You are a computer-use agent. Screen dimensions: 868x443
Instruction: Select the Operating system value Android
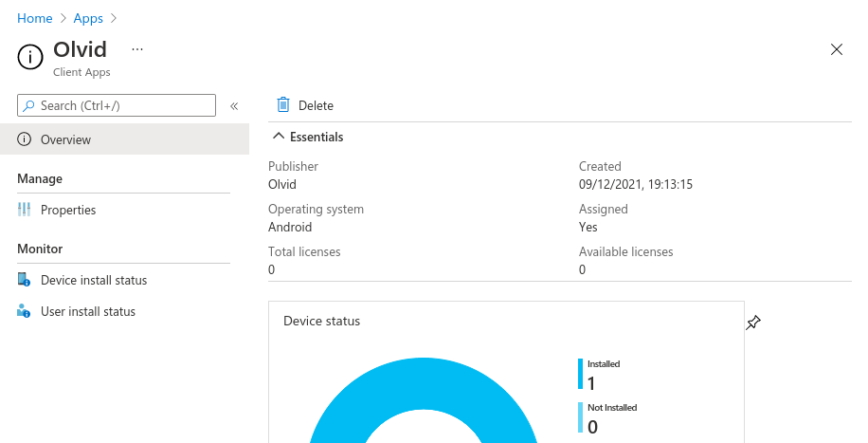point(290,228)
